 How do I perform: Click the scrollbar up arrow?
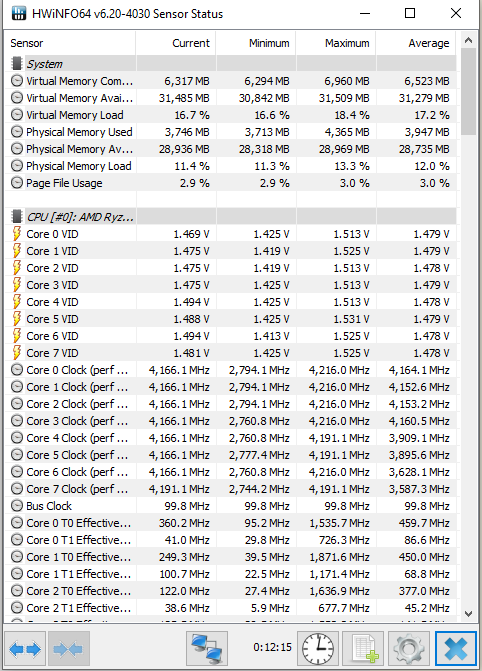468,41
